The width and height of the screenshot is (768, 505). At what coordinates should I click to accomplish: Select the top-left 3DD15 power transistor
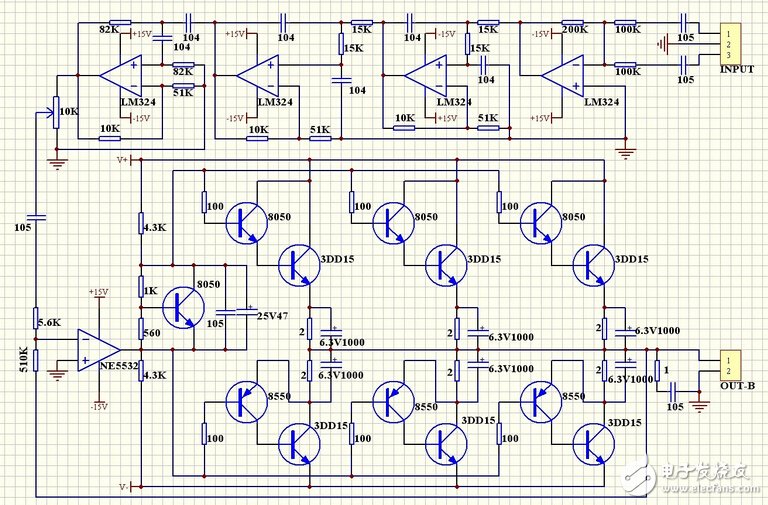[x=296, y=263]
